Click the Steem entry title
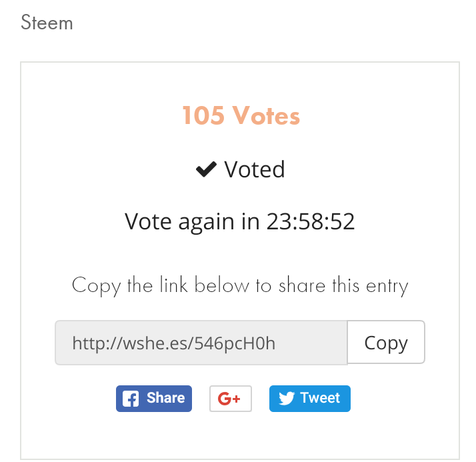476x462 pixels. click(47, 23)
